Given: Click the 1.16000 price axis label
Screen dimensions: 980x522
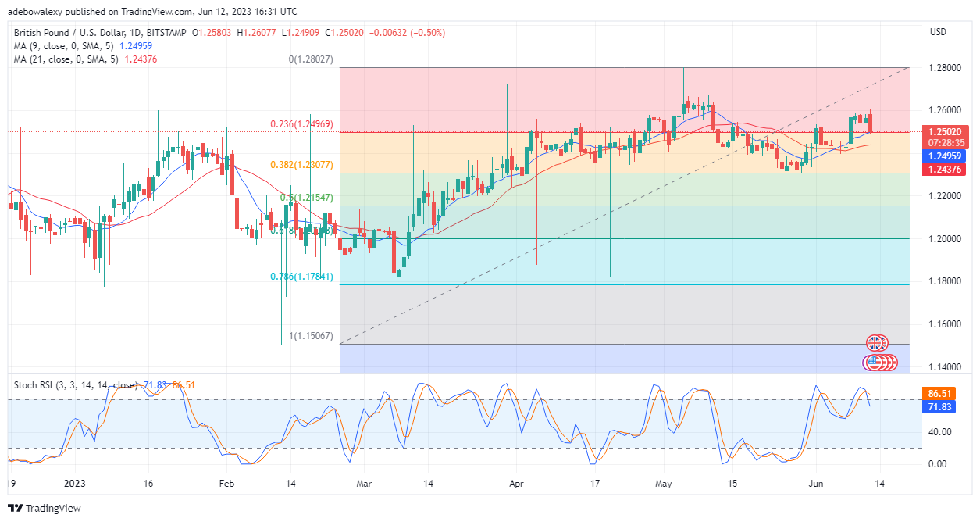Looking at the screenshot, I should click(x=943, y=324).
